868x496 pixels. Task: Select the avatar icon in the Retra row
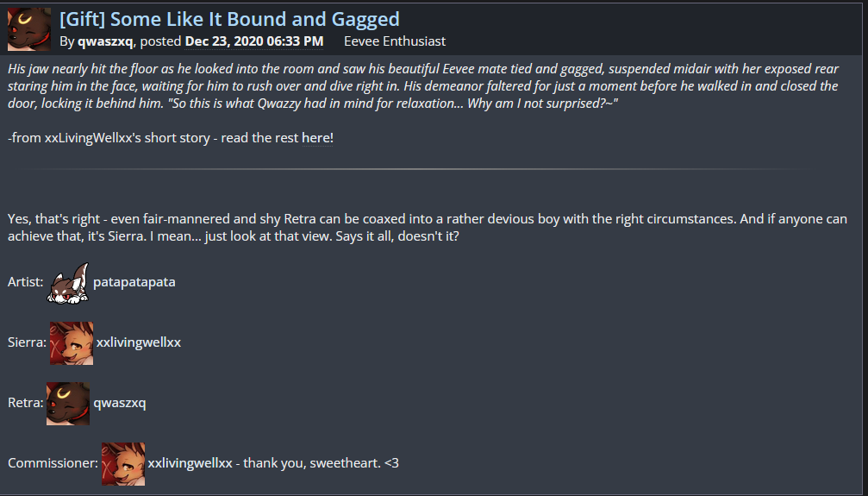(x=68, y=403)
